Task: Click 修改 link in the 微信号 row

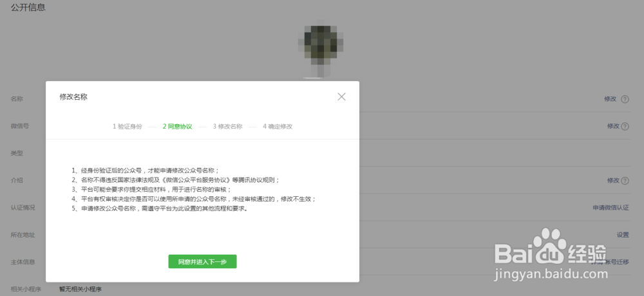Action: [613, 126]
